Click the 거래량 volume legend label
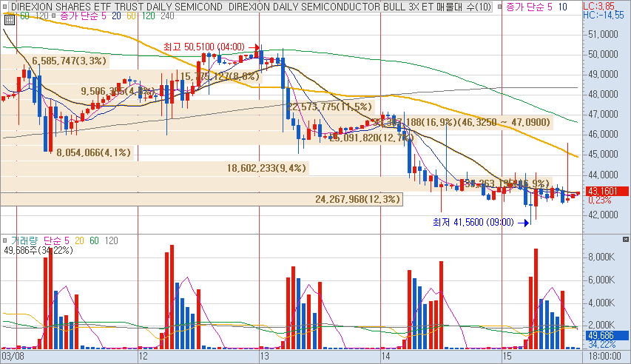 24,240
